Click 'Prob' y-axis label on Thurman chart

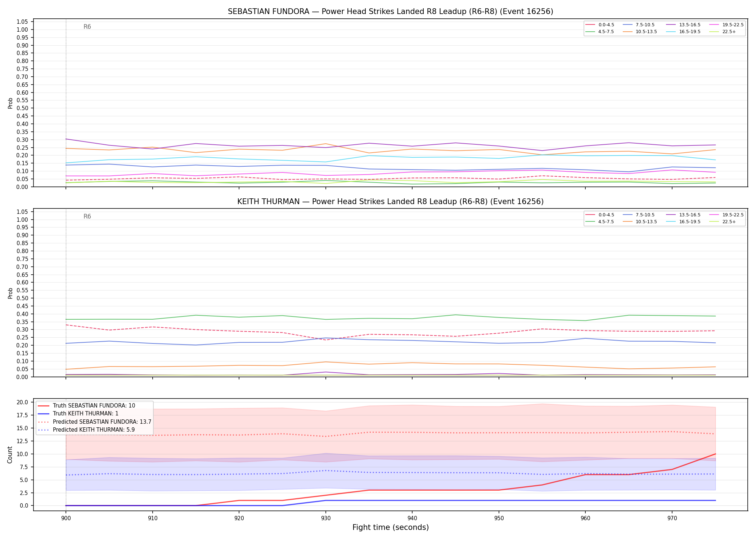pyautogui.click(x=10, y=293)
